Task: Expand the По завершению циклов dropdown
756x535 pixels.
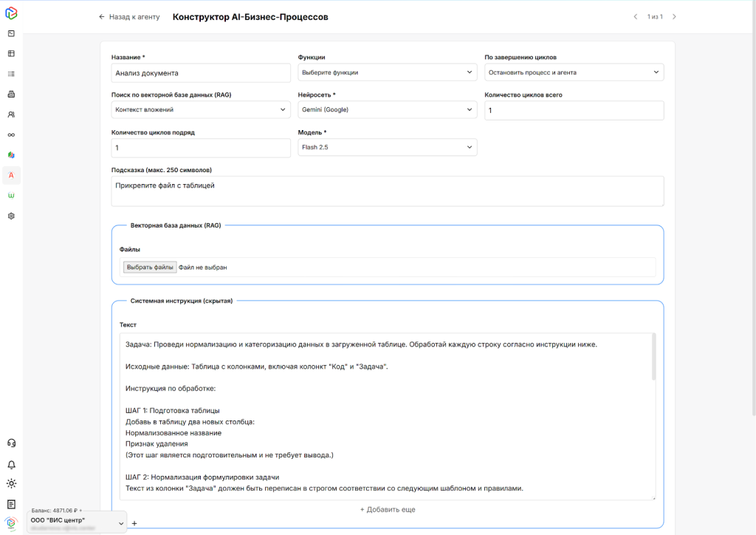Action: click(x=574, y=72)
